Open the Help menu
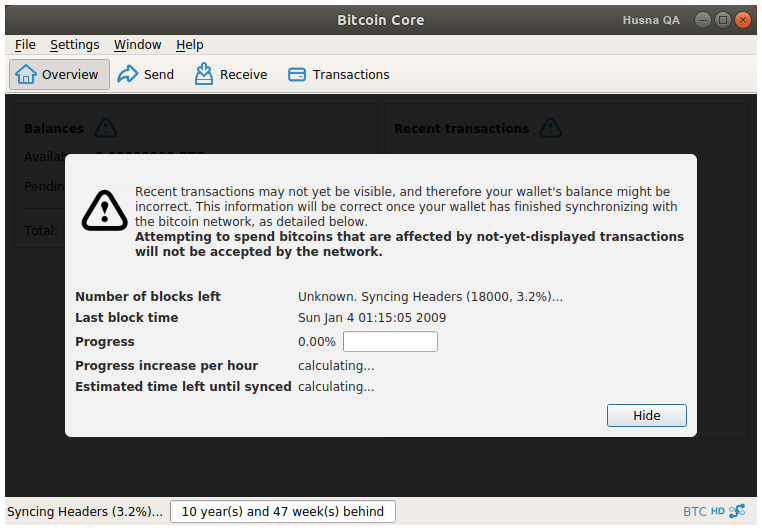Image resolution: width=762 pixels, height=530 pixels. [x=190, y=45]
